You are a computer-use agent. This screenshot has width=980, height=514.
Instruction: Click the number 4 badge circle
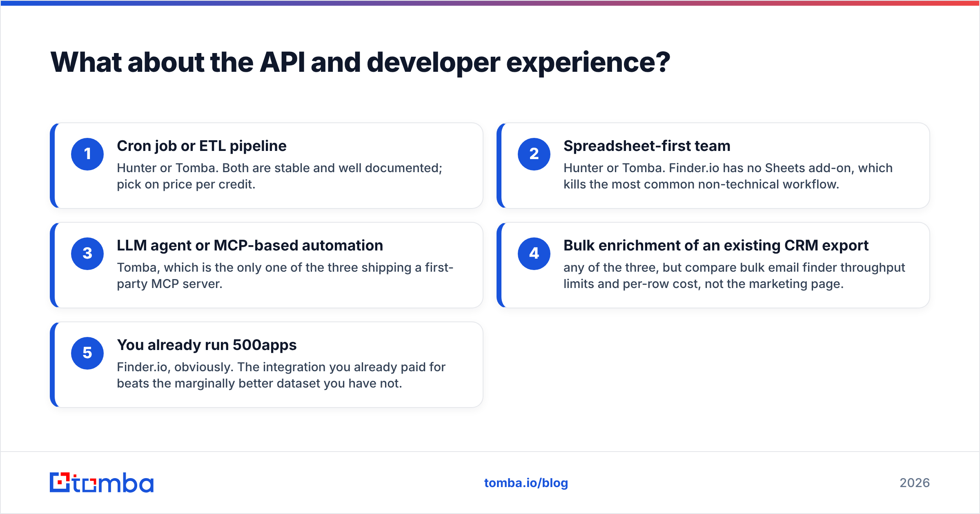534,253
